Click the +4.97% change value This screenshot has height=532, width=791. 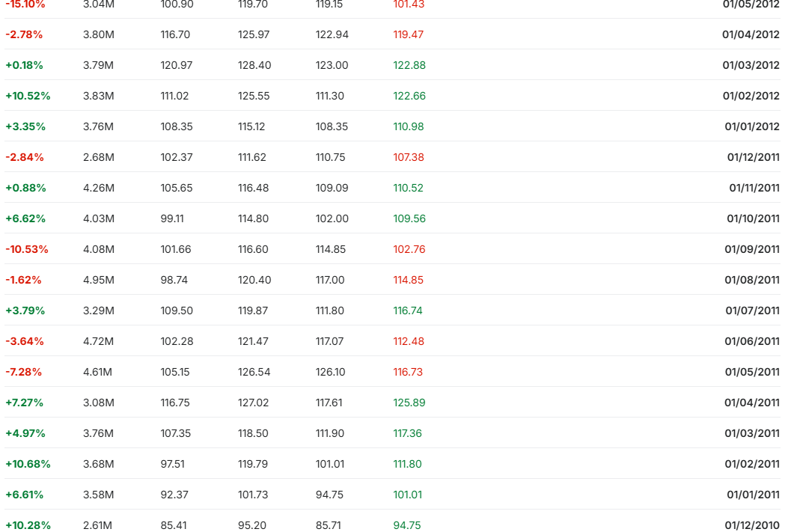(25, 433)
